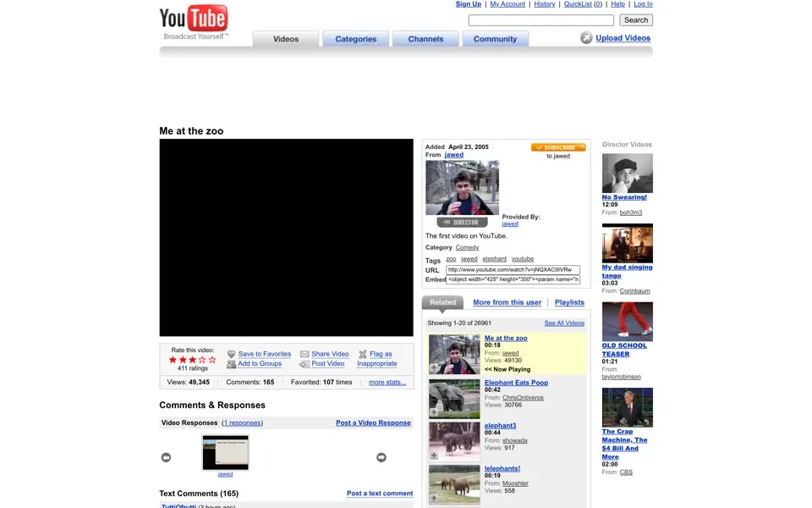Open the Categories tab
The width and height of the screenshot is (812, 508).
tap(356, 39)
